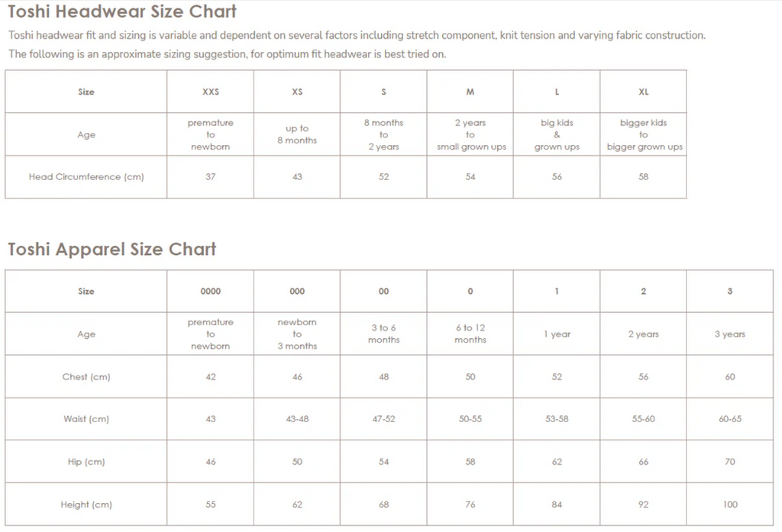Select the XS headwear size header cell
782x532 pixels.
[297, 92]
